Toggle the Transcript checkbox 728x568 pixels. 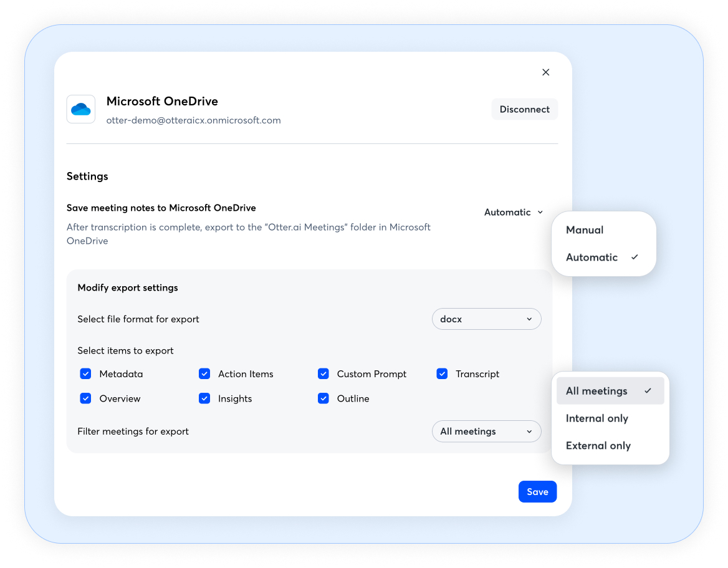point(442,374)
